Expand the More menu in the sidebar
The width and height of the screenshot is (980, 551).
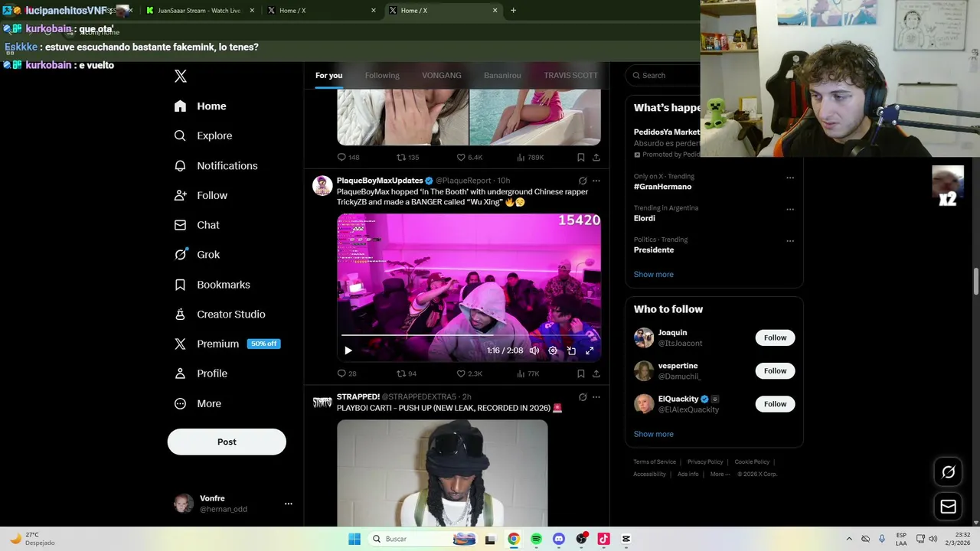click(x=198, y=403)
